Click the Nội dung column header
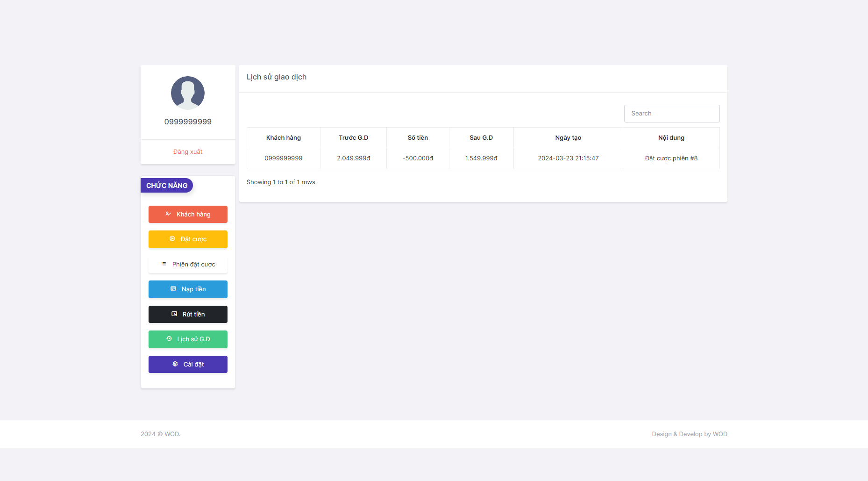This screenshot has height=481, width=868. [x=671, y=138]
